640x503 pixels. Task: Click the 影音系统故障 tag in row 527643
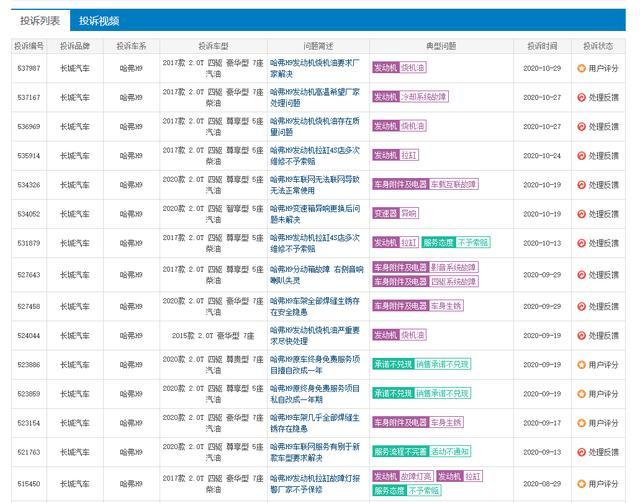453,267
